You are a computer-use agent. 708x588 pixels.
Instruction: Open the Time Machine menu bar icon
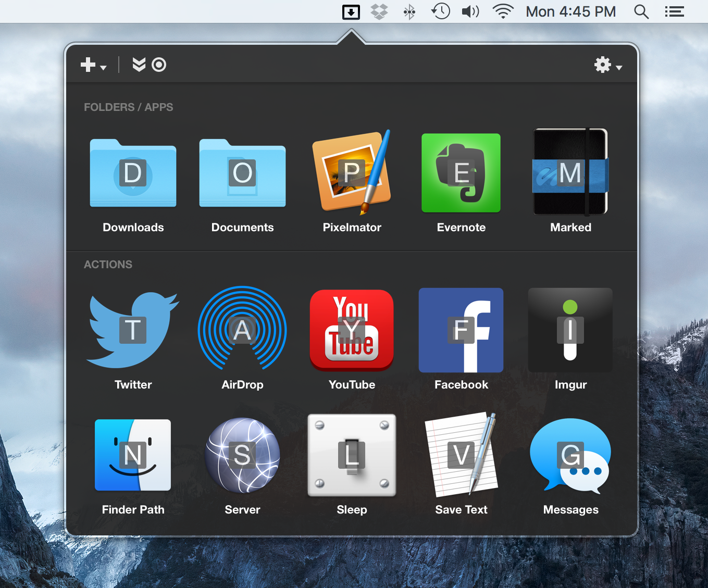click(440, 11)
